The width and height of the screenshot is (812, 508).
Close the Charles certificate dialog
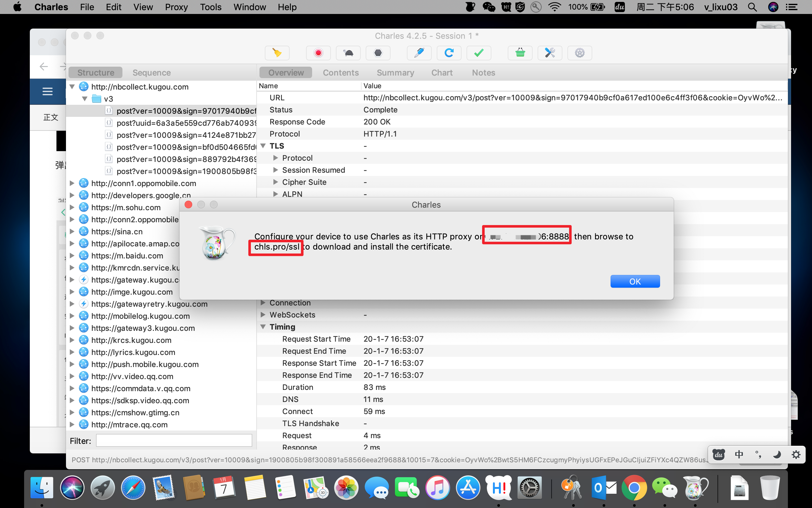pos(189,204)
